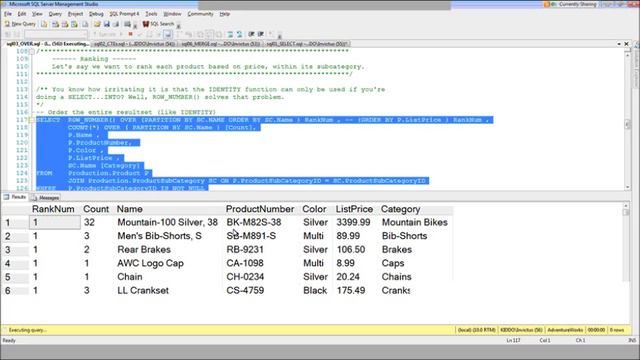Open the SQL Search tool
Image resolution: width=640 pixels, height=360 pixels.
coord(158,24)
